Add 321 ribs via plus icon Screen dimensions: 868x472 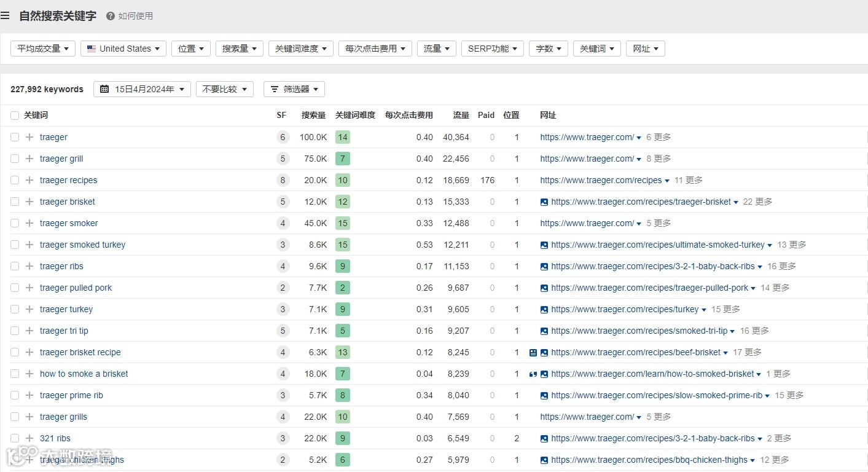[x=29, y=438]
